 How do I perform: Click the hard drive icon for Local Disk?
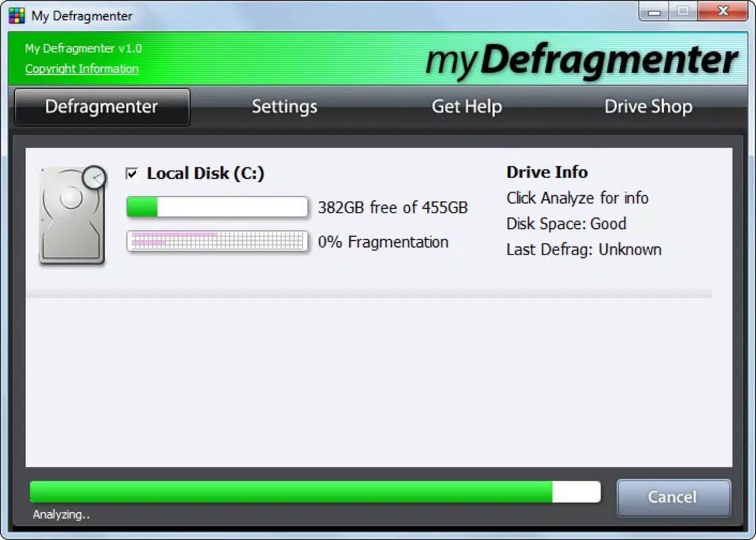[x=72, y=215]
